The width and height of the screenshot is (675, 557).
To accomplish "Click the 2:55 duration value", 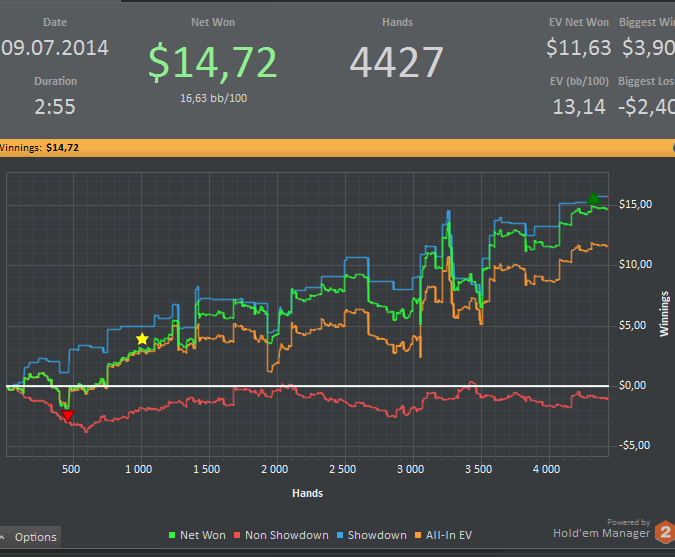I will 55,107.
